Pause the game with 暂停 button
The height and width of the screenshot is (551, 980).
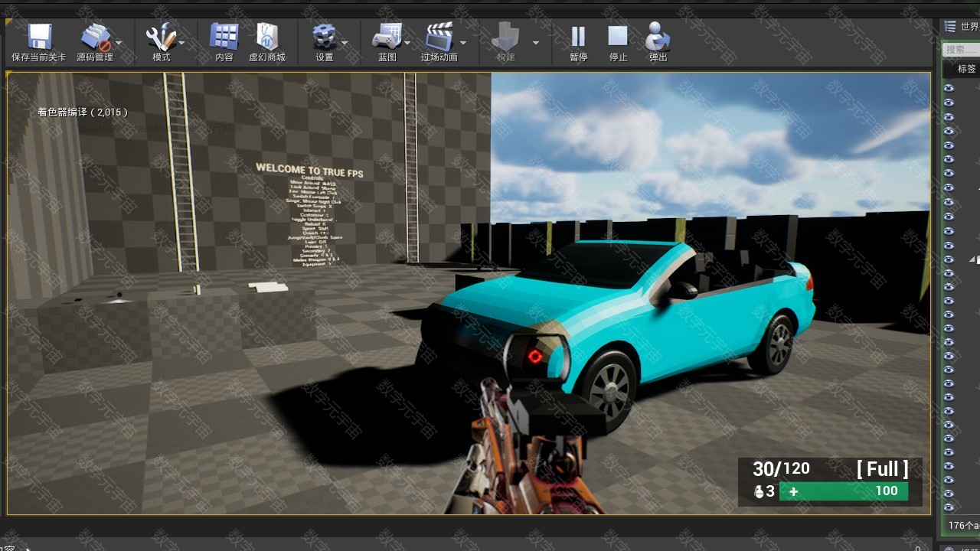[x=578, y=37]
